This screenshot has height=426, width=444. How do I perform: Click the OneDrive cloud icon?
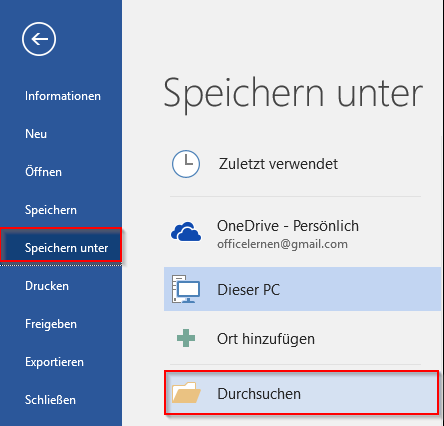click(x=186, y=231)
